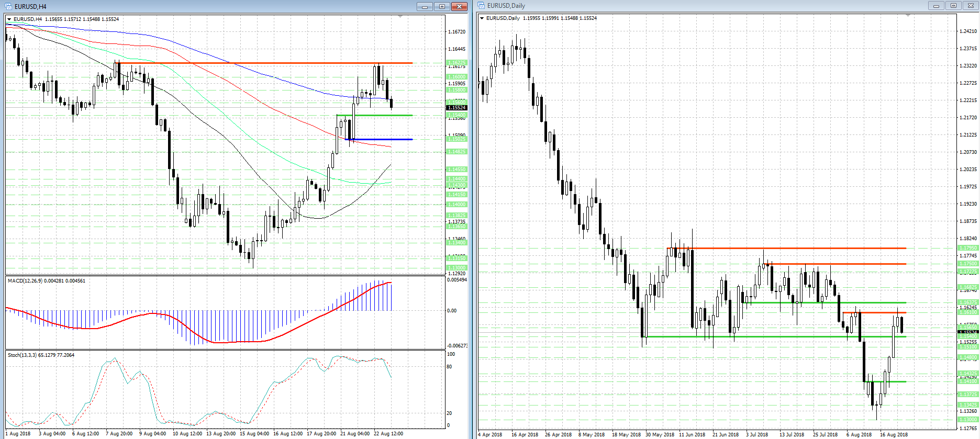
Task: Click the 1.12765 price on Daily axis
Action: [x=968, y=429]
